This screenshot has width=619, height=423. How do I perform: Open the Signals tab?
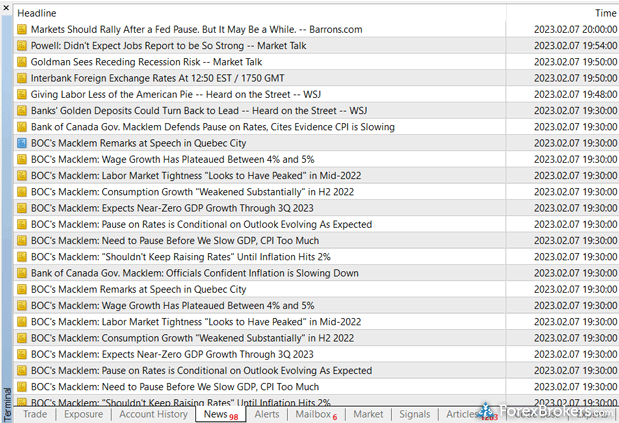pyautogui.click(x=415, y=414)
